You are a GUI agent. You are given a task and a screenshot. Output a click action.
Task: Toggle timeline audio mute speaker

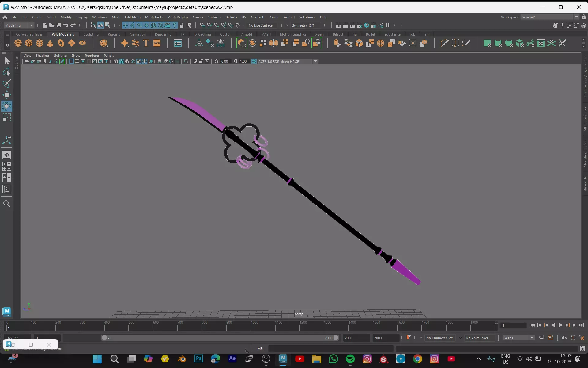pyautogui.click(x=564, y=338)
